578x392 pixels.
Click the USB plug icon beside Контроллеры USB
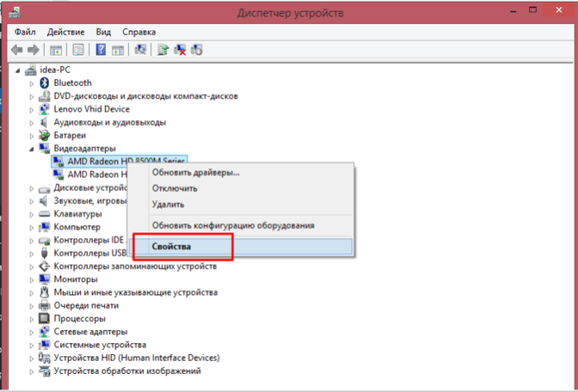coord(44,253)
